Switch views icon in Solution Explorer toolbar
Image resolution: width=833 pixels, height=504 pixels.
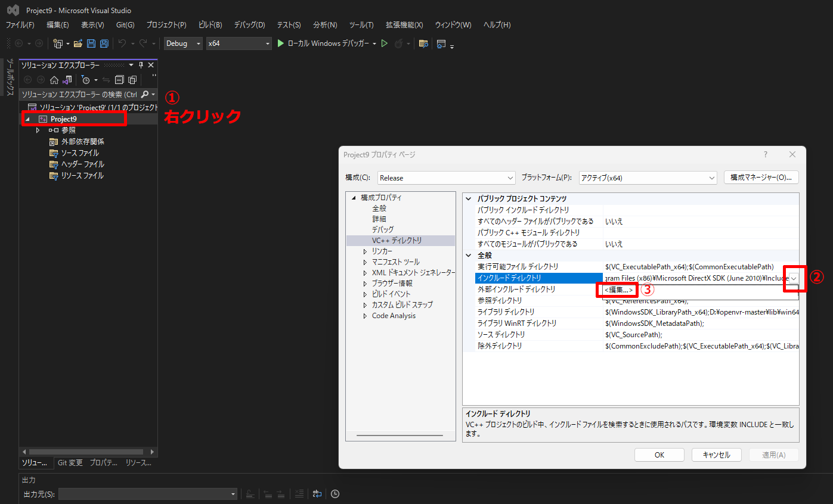(x=67, y=80)
